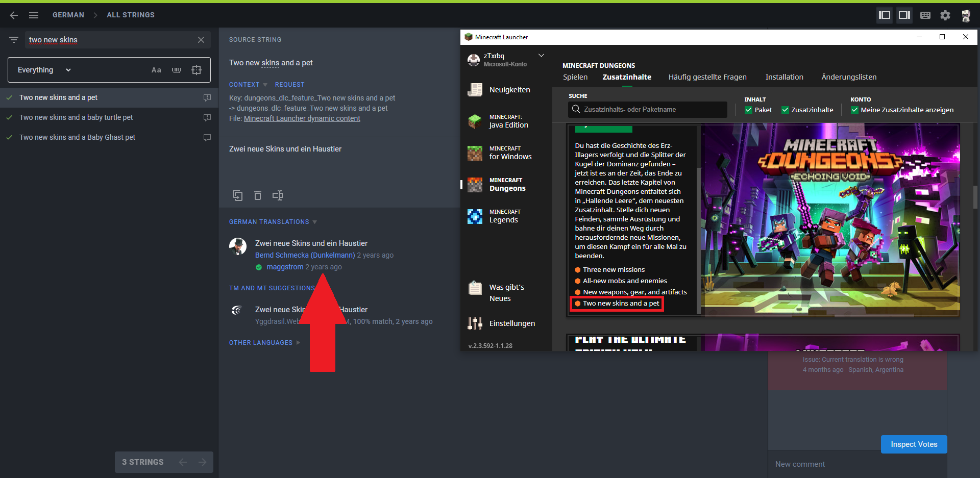Toggle whole-word match search option

[x=177, y=70]
